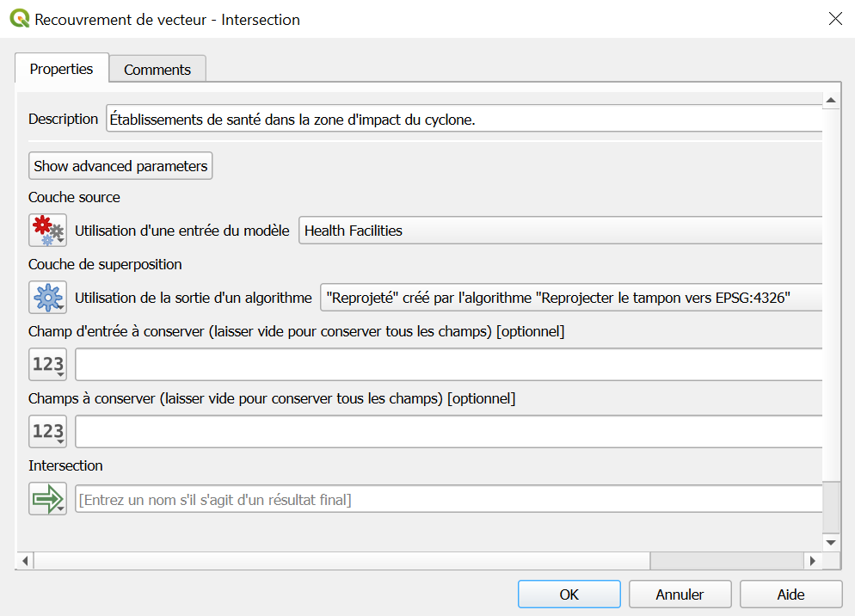Image resolution: width=855 pixels, height=616 pixels.
Task: Click the horizontal scrollbar right arrow
Action: pyautogui.click(x=811, y=561)
